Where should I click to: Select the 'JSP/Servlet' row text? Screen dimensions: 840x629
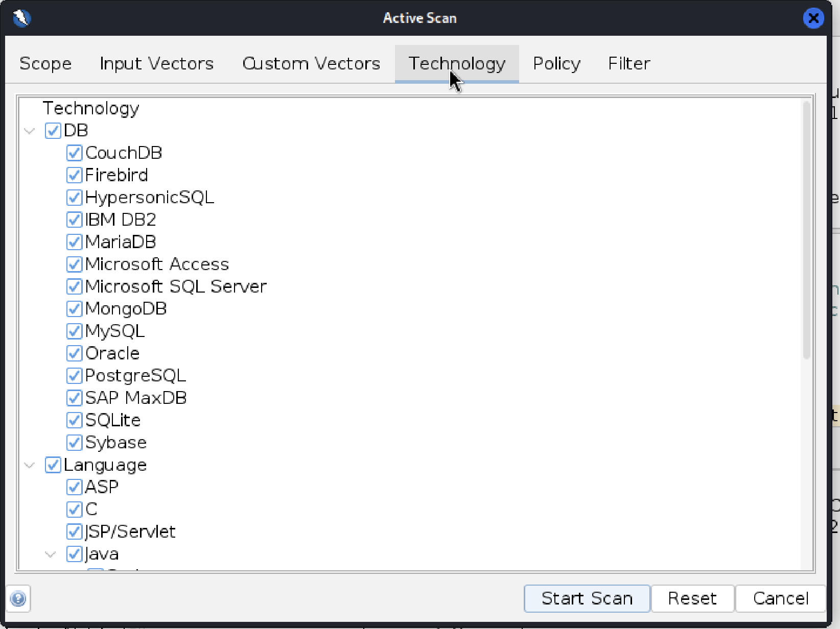pyautogui.click(x=130, y=531)
